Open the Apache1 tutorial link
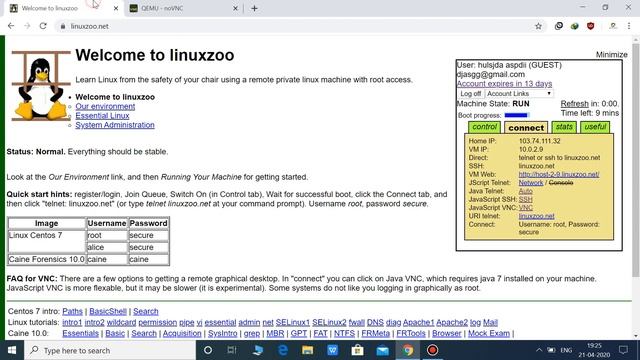This screenshot has height=360, width=640. pos(418,322)
